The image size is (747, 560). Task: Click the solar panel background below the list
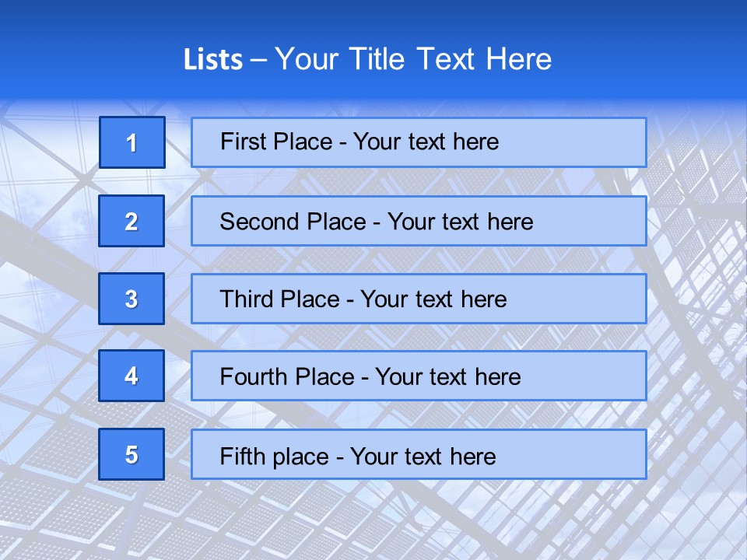tap(373, 521)
